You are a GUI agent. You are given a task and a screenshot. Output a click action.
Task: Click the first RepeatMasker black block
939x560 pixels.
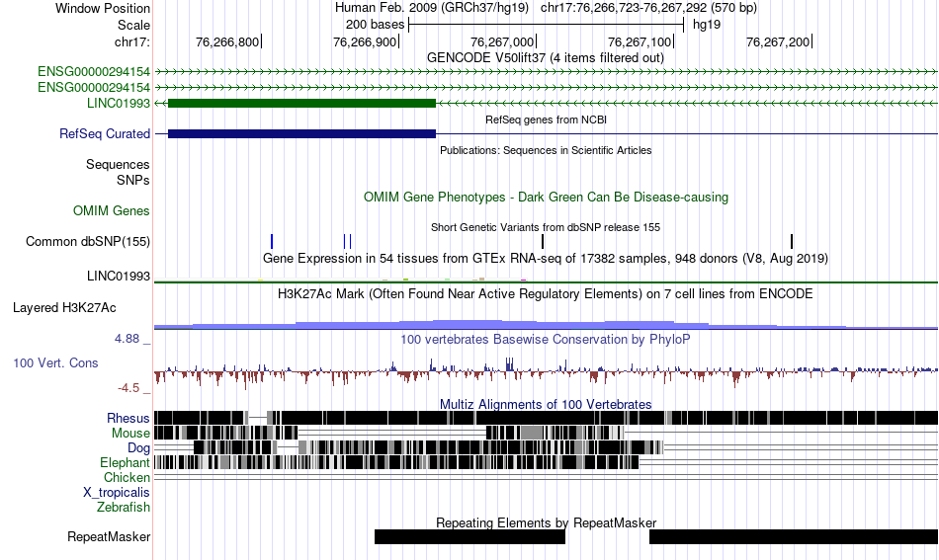tap(469, 536)
